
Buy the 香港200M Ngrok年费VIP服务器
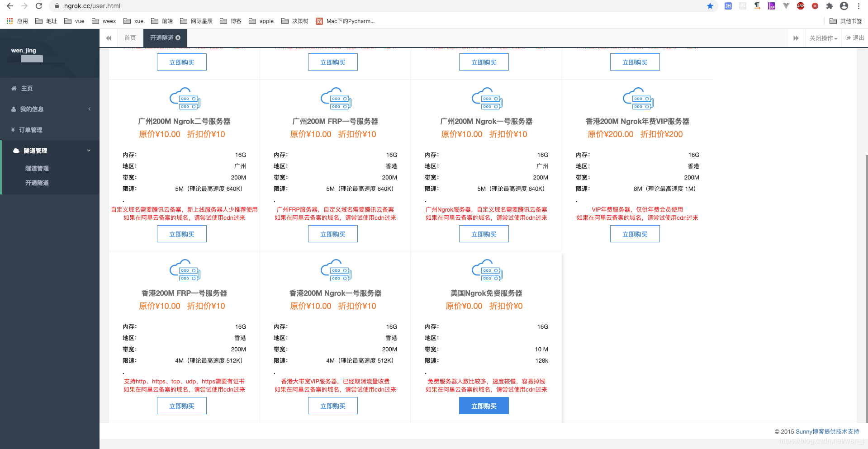(635, 234)
